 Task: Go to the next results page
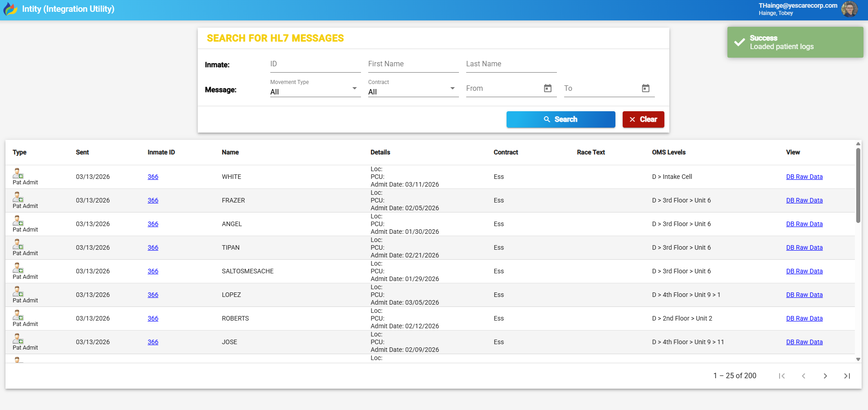pyautogui.click(x=825, y=376)
